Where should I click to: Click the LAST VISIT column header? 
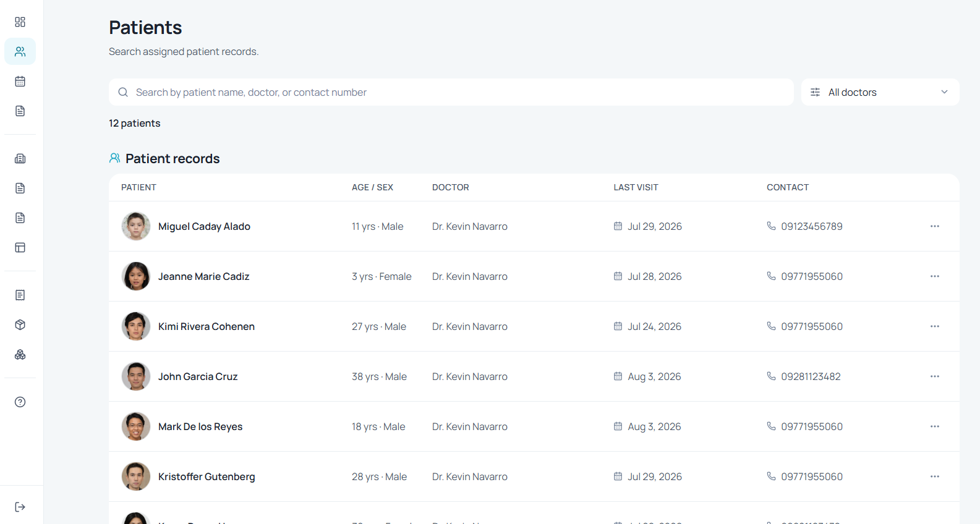[636, 187]
